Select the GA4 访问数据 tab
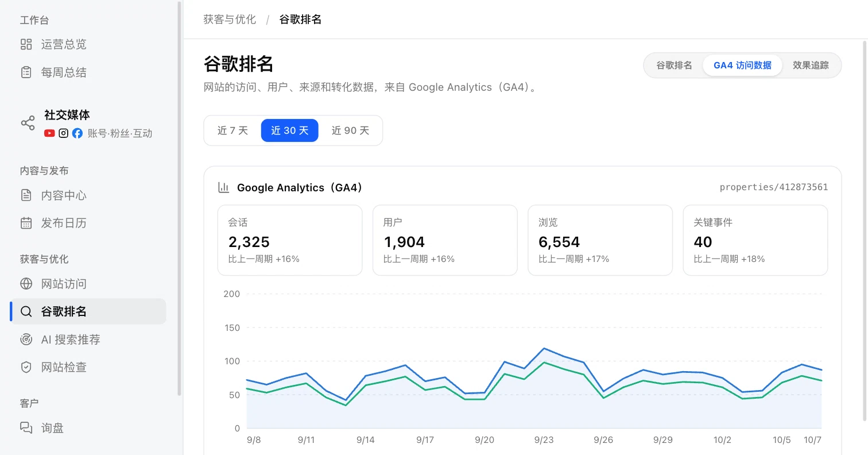The width and height of the screenshot is (868, 455). [x=742, y=65]
